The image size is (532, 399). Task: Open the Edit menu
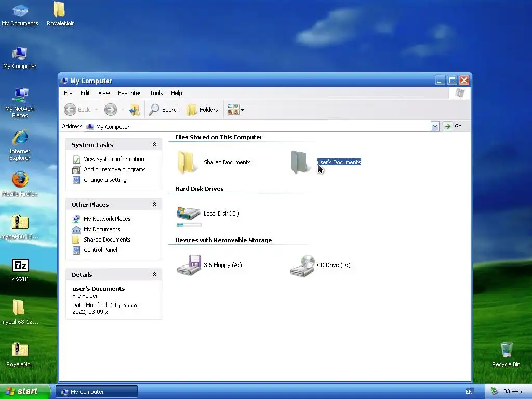pyautogui.click(x=85, y=93)
